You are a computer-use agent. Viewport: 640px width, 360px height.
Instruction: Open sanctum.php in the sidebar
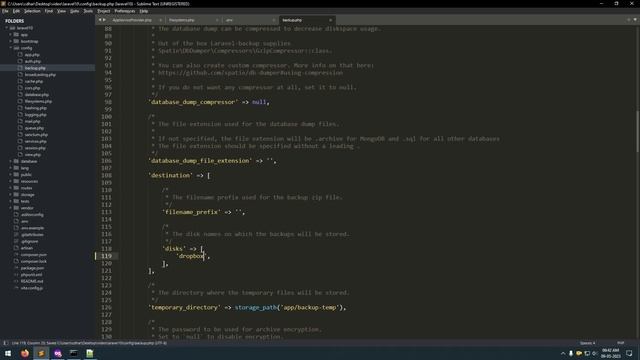click(x=36, y=135)
